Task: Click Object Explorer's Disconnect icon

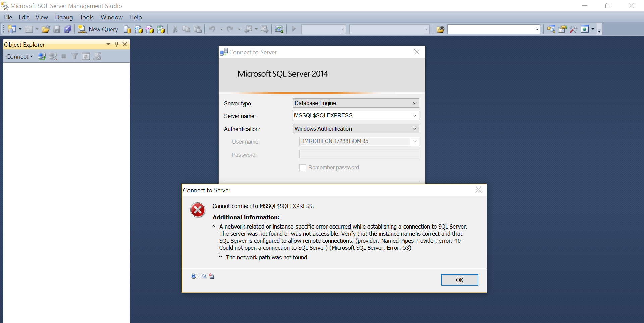Action: pos(53,56)
